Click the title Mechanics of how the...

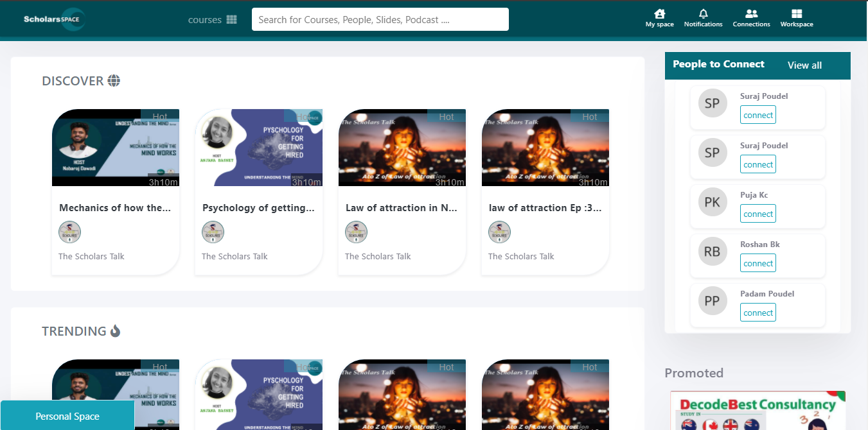click(x=116, y=208)
